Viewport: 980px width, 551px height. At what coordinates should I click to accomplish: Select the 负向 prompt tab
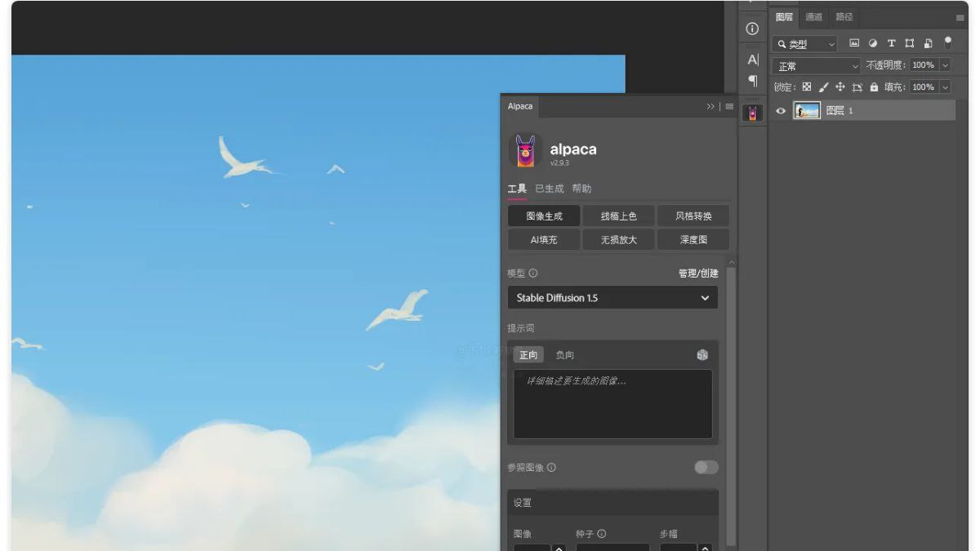[x=564, y=354]
